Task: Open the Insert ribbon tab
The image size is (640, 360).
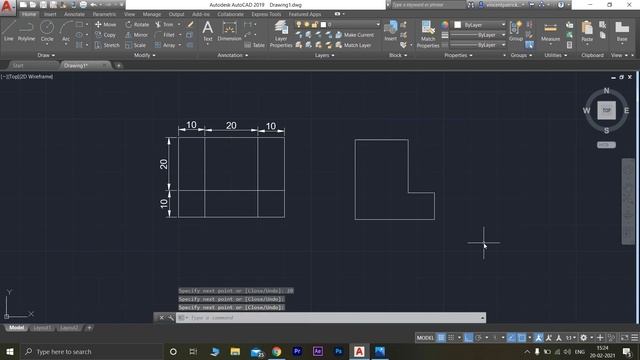Action: [x=50, y=14]
